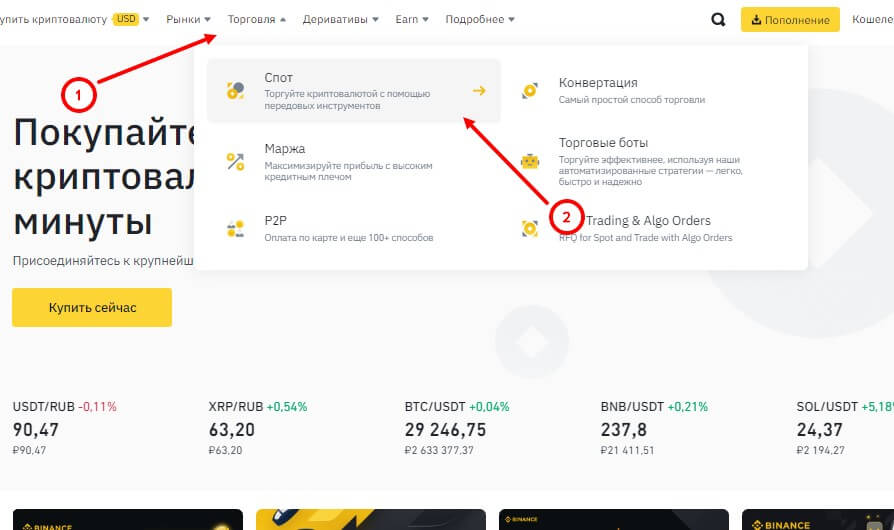The image size is (894, 530).
Task: Click the Margin percent icon
Action: pyautogui.click(x=235, y=160)
